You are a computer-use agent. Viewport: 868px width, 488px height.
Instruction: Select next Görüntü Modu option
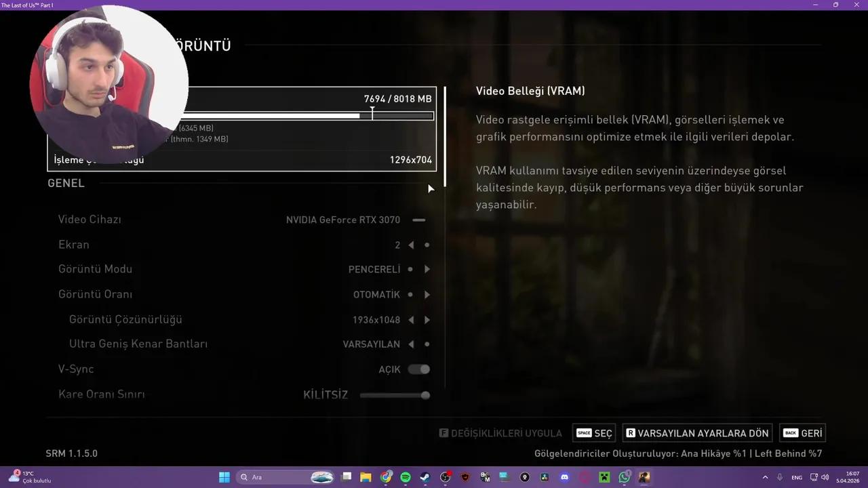point(427,269)
